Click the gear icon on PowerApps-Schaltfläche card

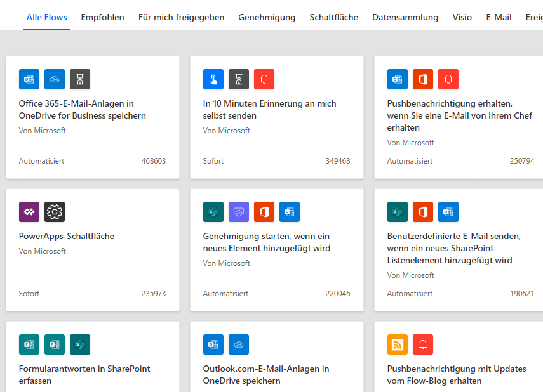(55, 212)
